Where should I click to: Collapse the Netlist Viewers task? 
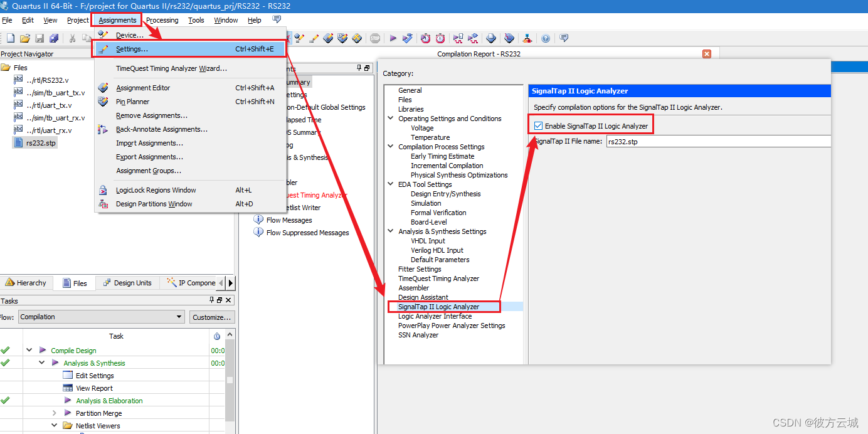click(x=54, y=425)
